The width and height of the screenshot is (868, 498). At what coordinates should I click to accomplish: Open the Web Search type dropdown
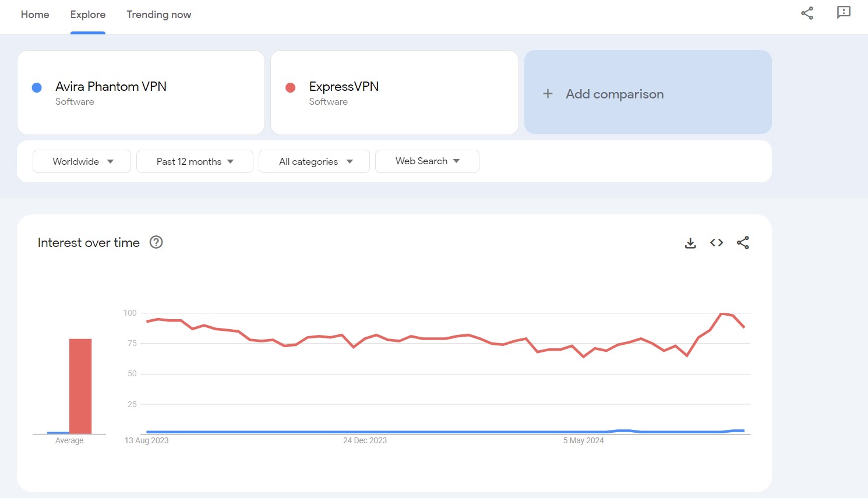427,161
